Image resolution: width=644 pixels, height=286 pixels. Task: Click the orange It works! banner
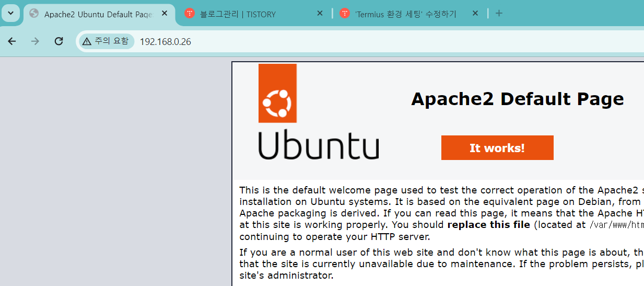[x=497, y=148]
